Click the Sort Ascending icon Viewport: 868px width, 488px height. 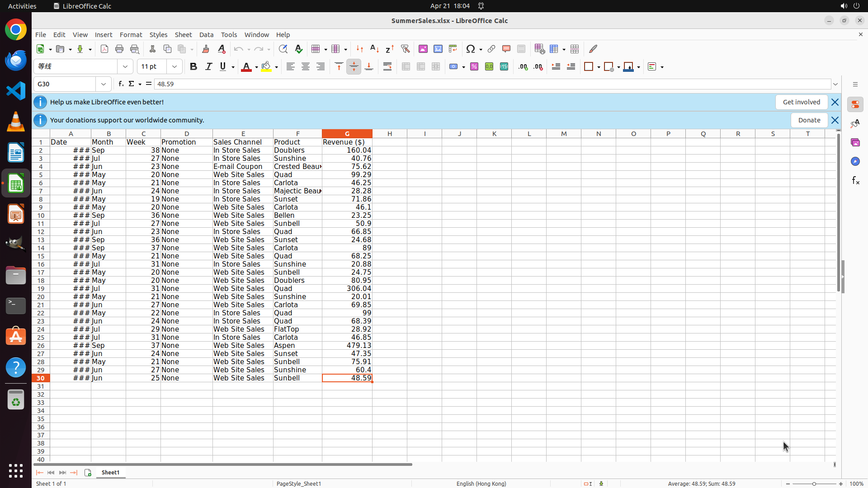[374, 49]
